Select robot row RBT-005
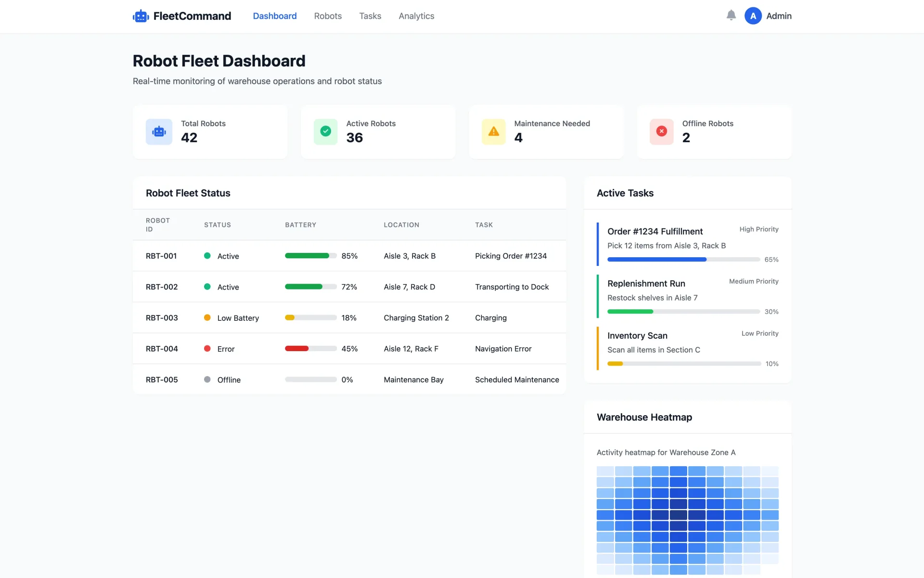 pos(349,379)
